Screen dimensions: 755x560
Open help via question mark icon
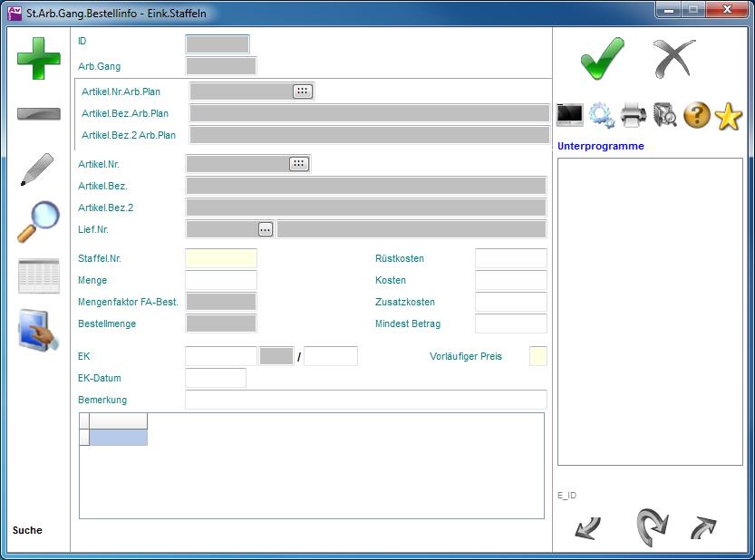[696, 115]
